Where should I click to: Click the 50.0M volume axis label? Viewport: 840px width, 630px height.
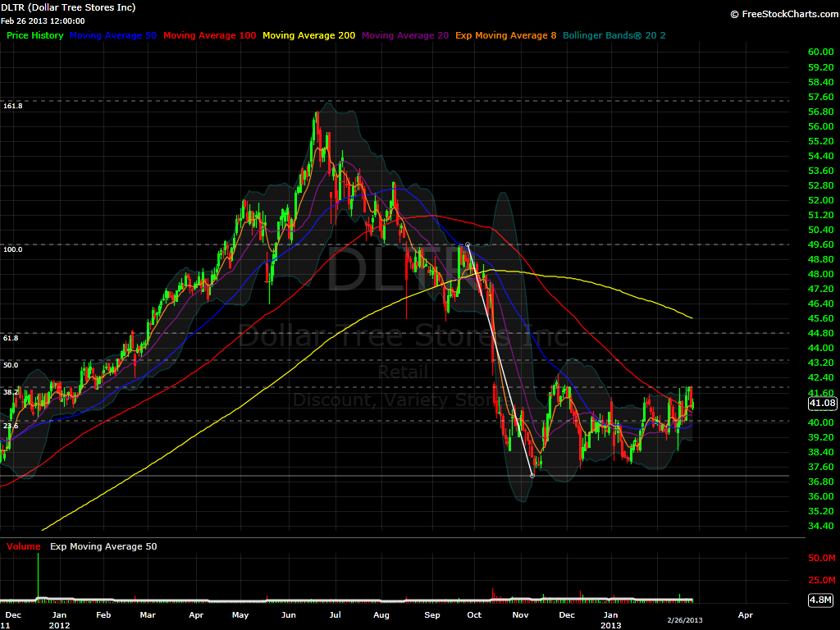click(822, 558)
